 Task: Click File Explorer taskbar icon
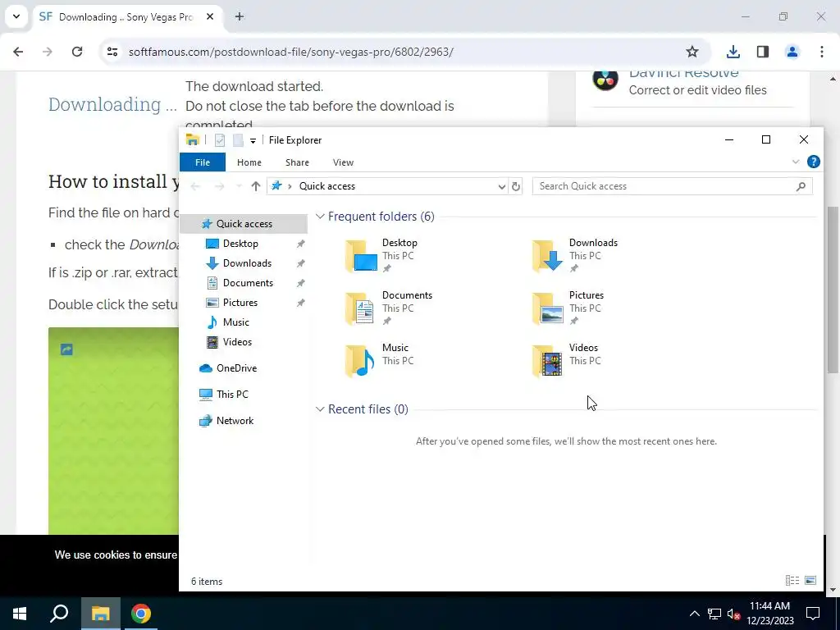coord(100,614)
